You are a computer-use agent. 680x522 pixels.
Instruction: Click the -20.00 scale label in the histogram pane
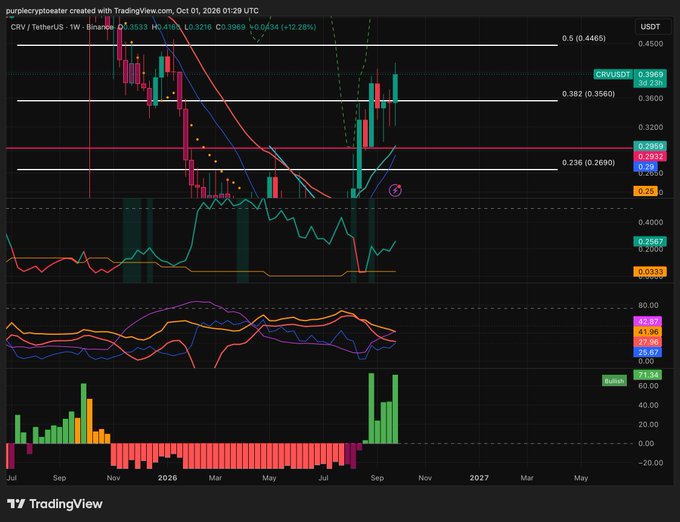tap(651, 463)
